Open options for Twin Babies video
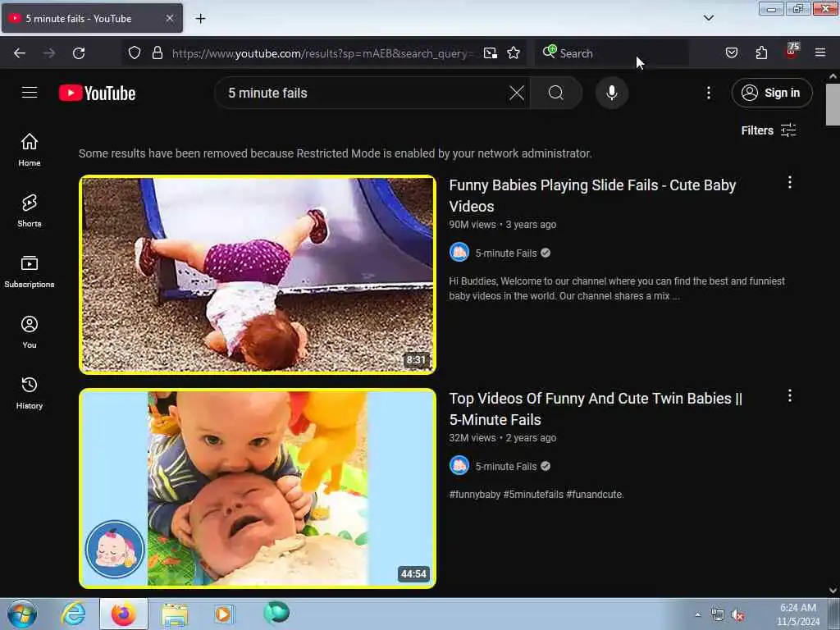This screenshot has width=840, height=630. [x=790, y=395]
